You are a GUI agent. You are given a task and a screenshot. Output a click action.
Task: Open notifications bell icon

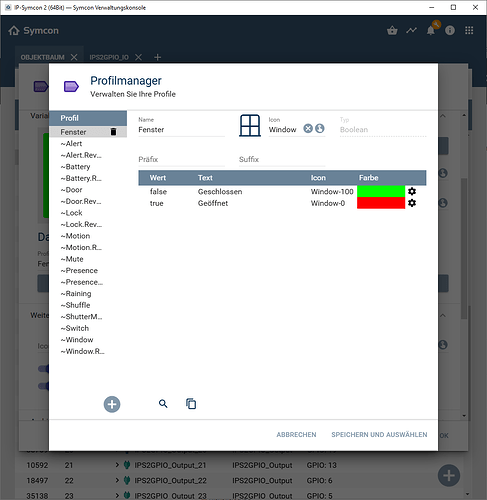pos(431,31)
